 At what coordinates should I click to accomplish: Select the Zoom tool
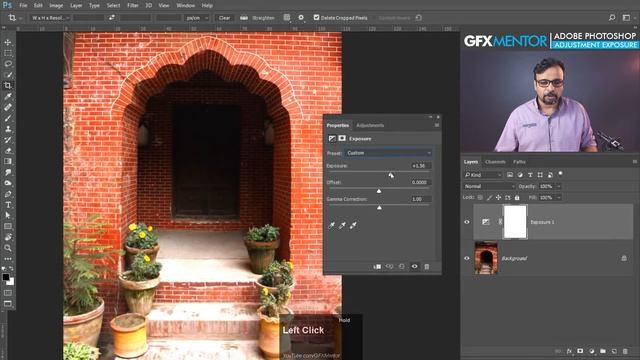coord(8,248)
